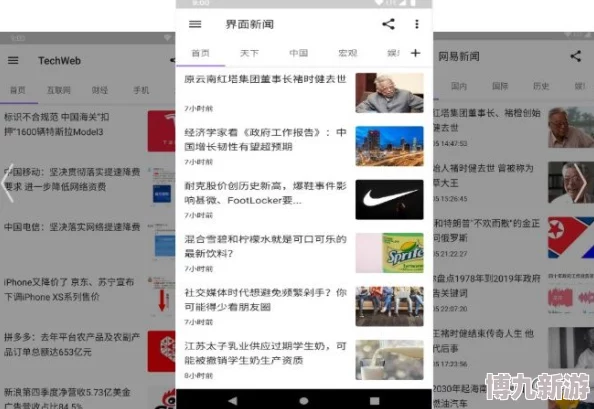Screen dimensions: 594x409
Task: Go to next screenshot with right chevron
Action: click(580, 183)
